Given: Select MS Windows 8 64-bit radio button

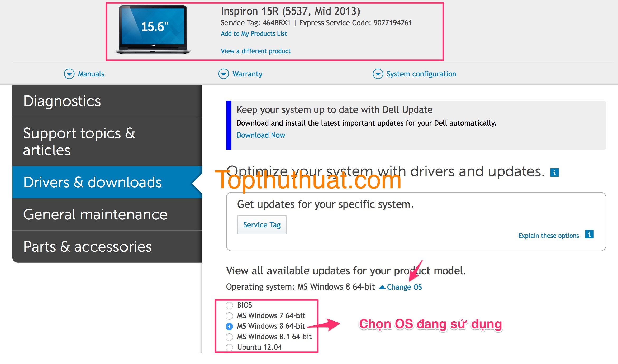Looking at the screenshot, I should [x=229, y=326].
